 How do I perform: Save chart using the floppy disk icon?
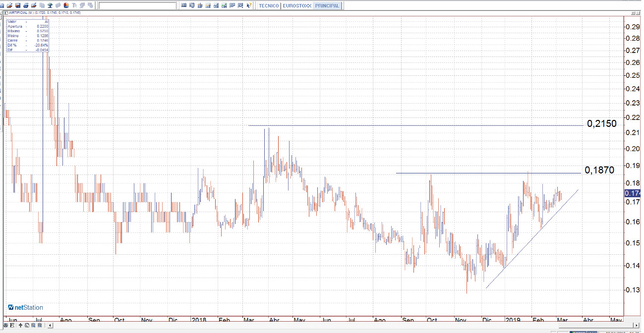coord(18,5)
